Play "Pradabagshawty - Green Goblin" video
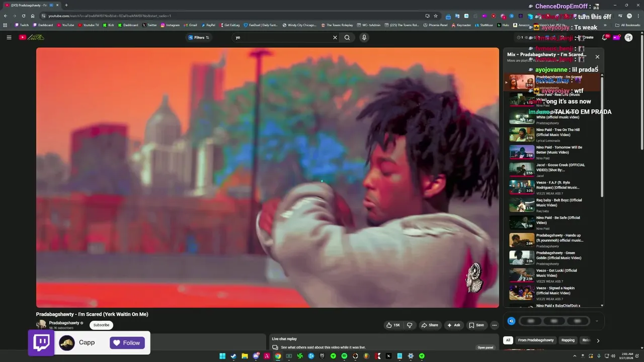The width and height of the screenshot is (644, 362). point(552,258)
